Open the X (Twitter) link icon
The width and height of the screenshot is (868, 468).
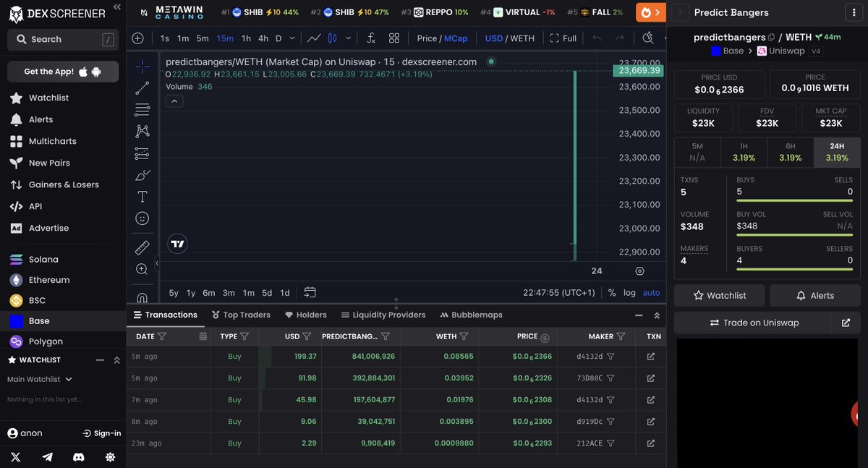pyautogui.click(x=16, y=456)
